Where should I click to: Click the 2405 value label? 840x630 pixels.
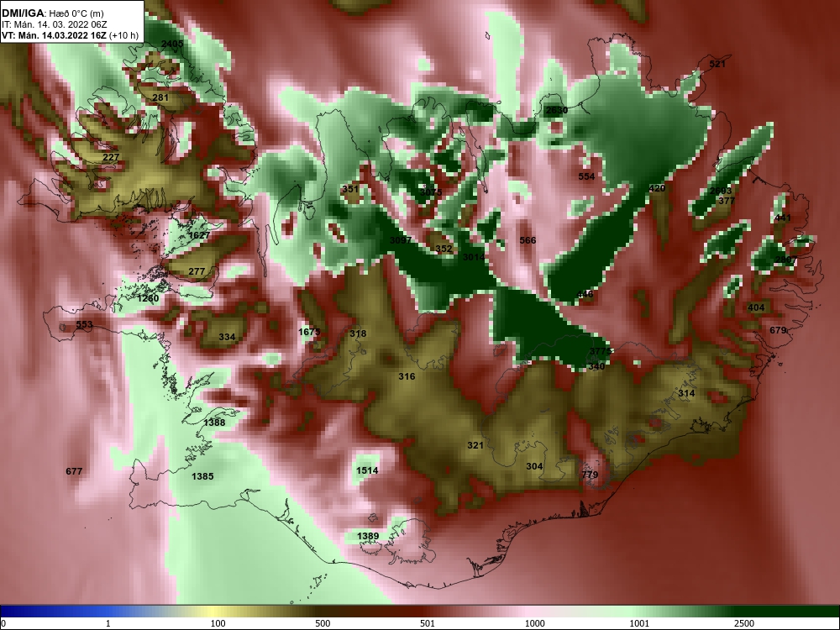click(x=172, y=44)
